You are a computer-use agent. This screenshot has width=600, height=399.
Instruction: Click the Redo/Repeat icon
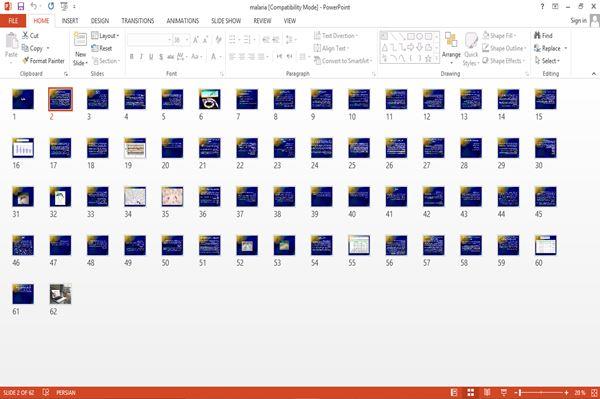[51, 6]
